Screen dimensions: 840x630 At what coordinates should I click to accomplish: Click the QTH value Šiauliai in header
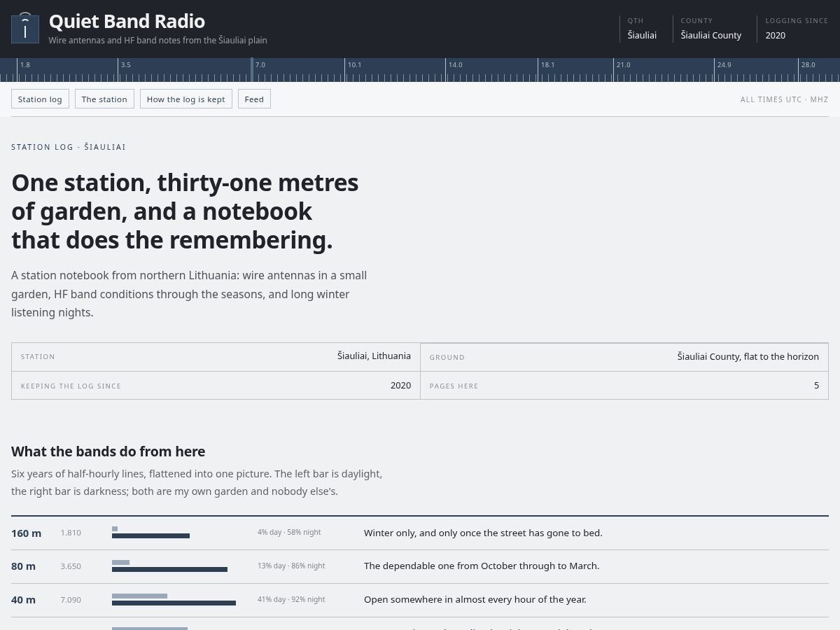pos(642,35)
